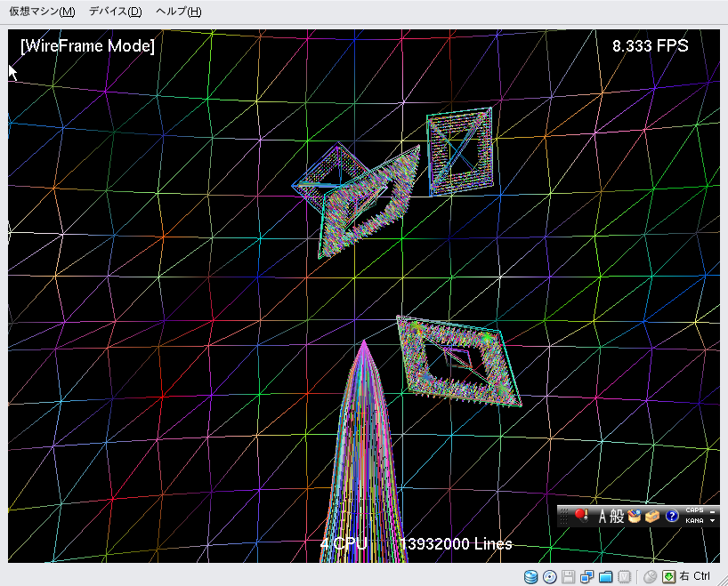The height and width of the screenshot is (586, 728).
Task: Click the keyboard capture green arrow icon
Action: point(668,576)
